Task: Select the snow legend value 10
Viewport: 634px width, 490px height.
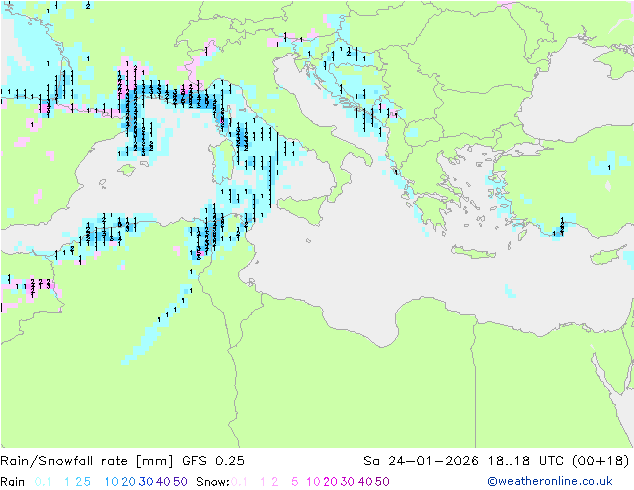Action: click(313, 482)
